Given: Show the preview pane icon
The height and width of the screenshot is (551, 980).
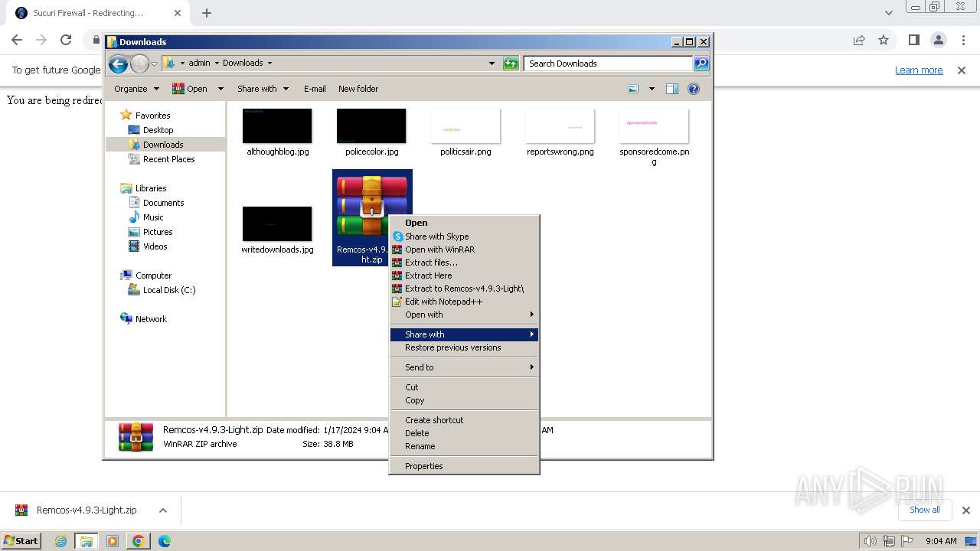Looking at the screenshot, I should 672,89.
